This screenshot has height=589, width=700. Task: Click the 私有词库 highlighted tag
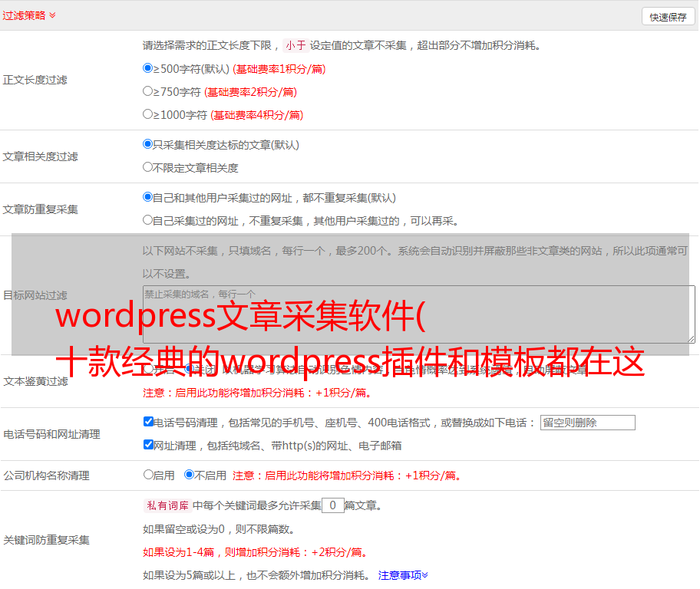tap(167, 505)
